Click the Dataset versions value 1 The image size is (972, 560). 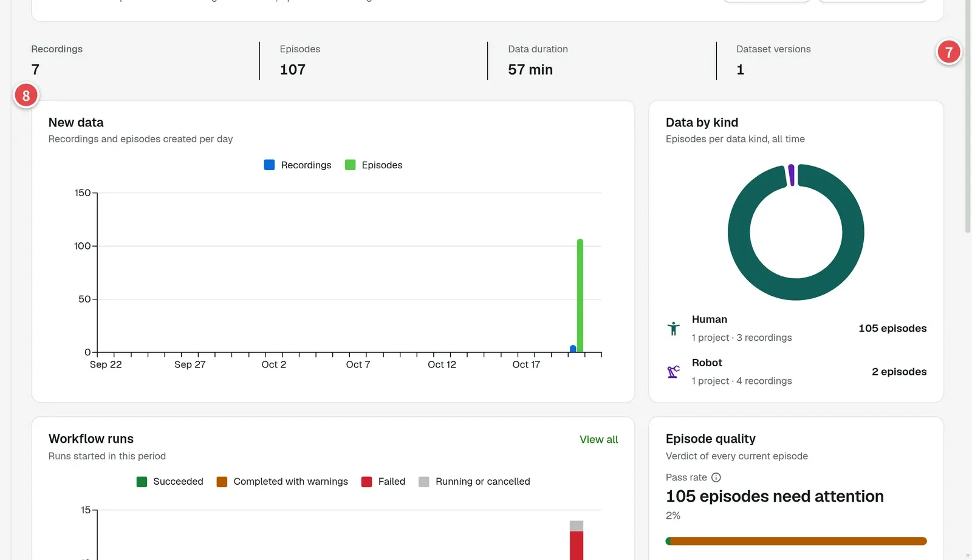tap(740, 70)
